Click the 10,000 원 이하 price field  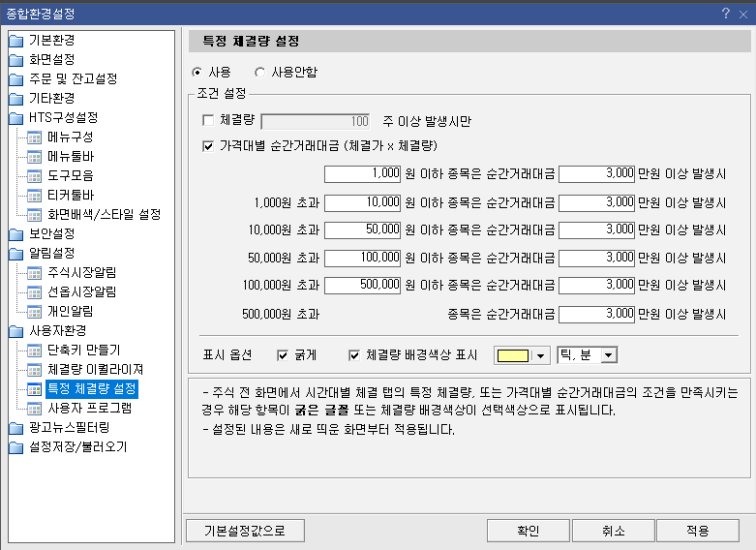click(363, 202)
